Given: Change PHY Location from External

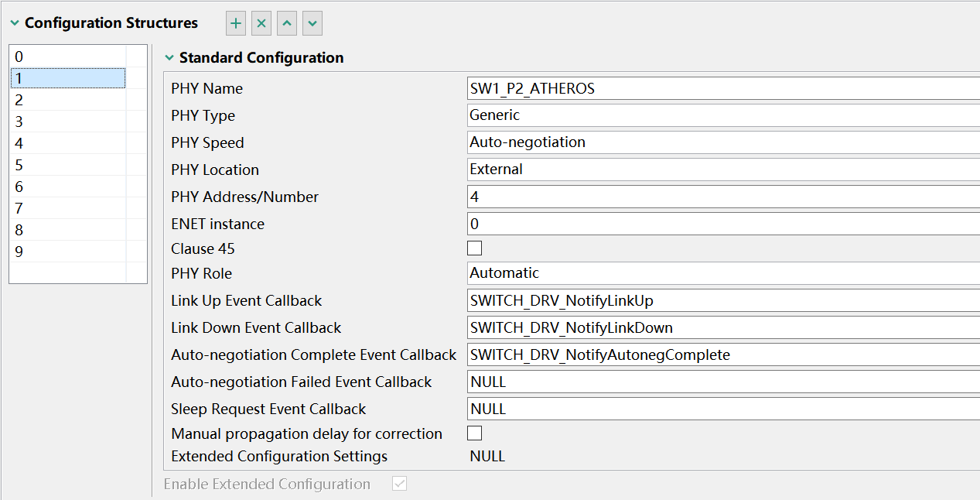Looking at the screenshot, I should pyautogui.click(x=696, y=169).
